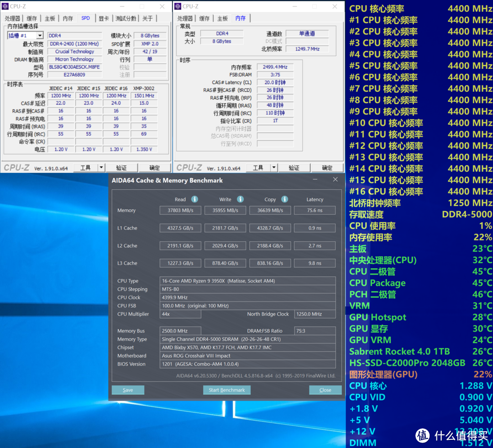The height and width of the screenshot is (448, 493).
Task: Switch to the 缓存 tab in left CPU-Z
Action: pyautogui.click(x=31, y=19)
